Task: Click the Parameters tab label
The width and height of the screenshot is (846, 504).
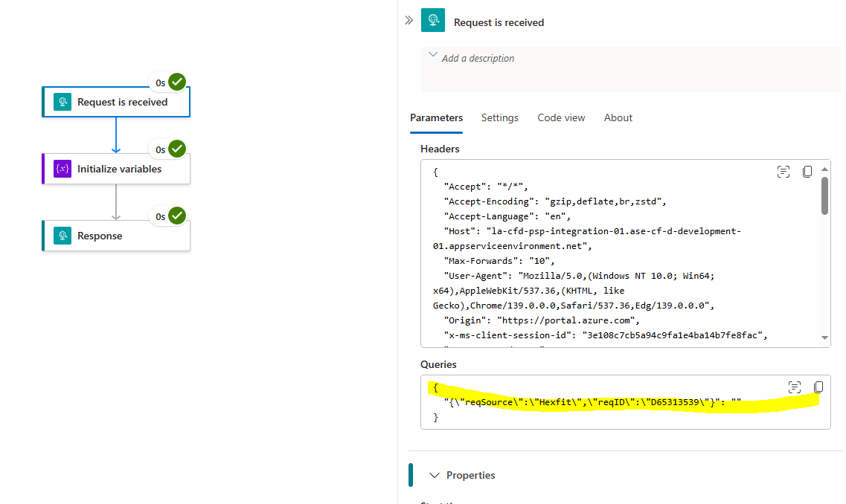Action: pos(436,117)
